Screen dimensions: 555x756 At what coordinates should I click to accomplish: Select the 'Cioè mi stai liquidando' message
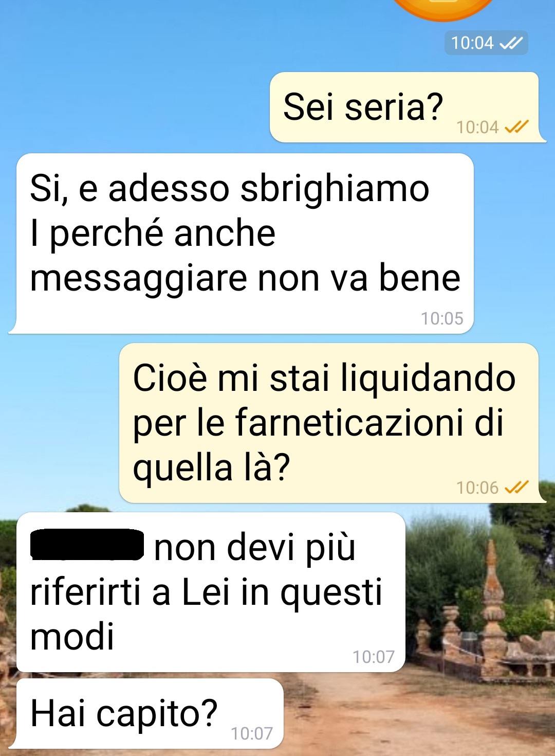tap(332, 423)
